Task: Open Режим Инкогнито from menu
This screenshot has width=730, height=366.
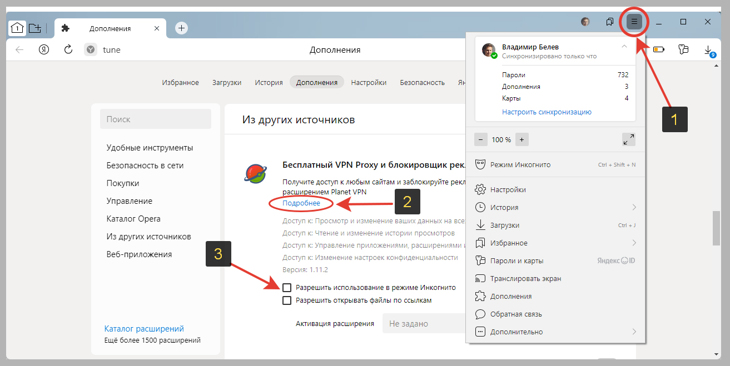Action: pyautogui.click(x=555, y=164)
